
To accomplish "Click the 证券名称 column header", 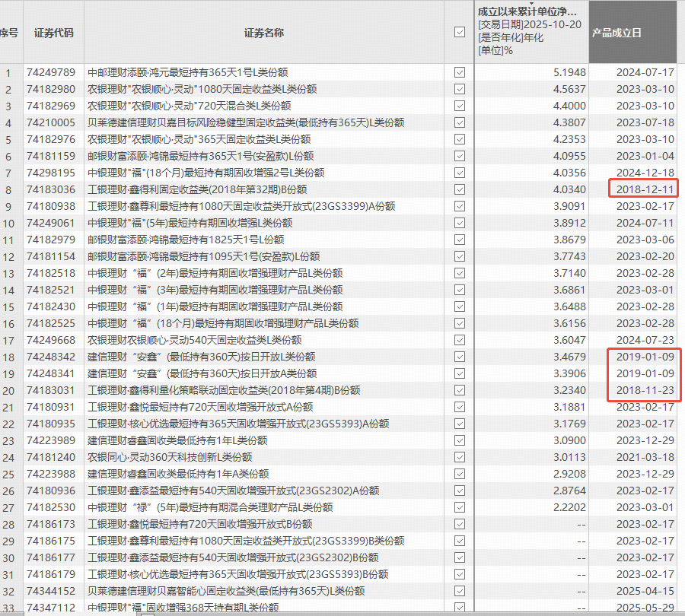I will [264, 32].
